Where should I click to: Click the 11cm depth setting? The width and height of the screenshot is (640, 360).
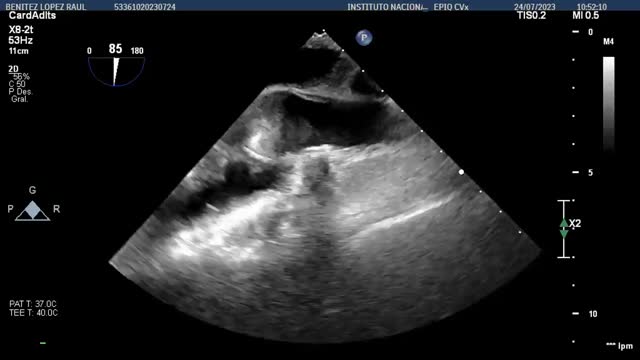tap(19, 51)
